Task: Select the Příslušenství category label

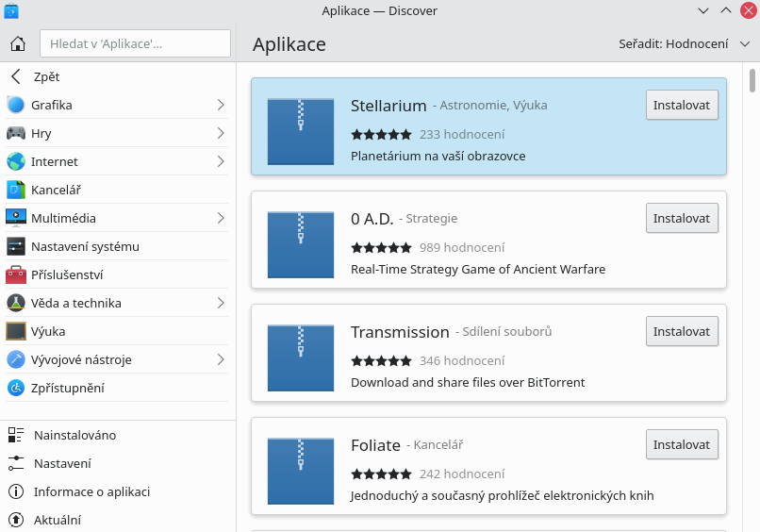Action: (x=67, y=275)
